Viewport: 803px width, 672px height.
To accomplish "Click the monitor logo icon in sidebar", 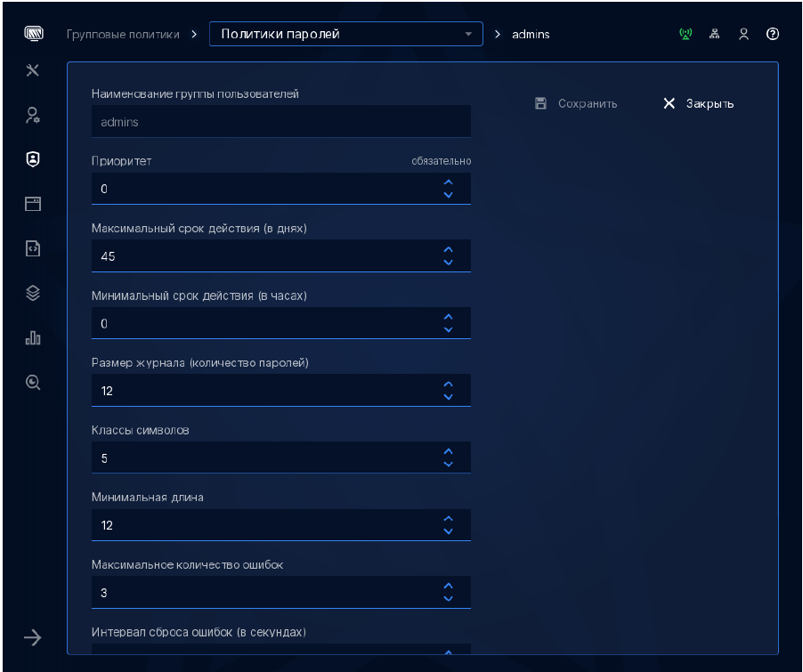I will pyautogui.click(x=33, y=35).
